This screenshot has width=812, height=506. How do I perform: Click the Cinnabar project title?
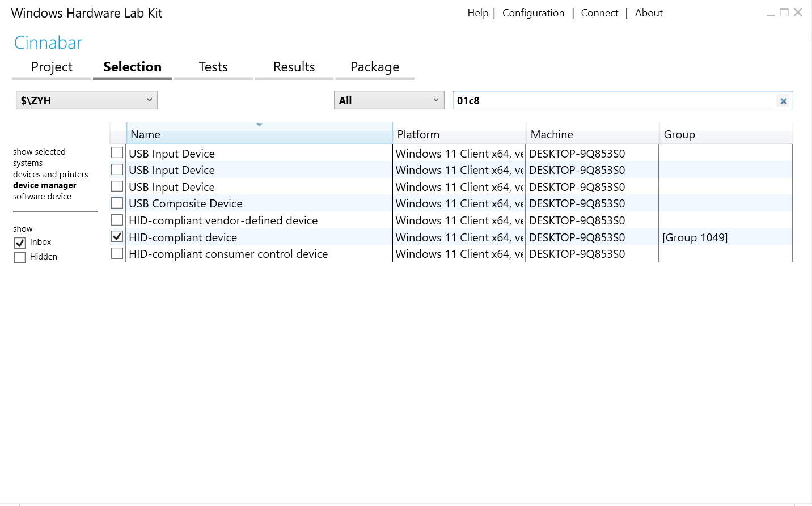[48, 42]
